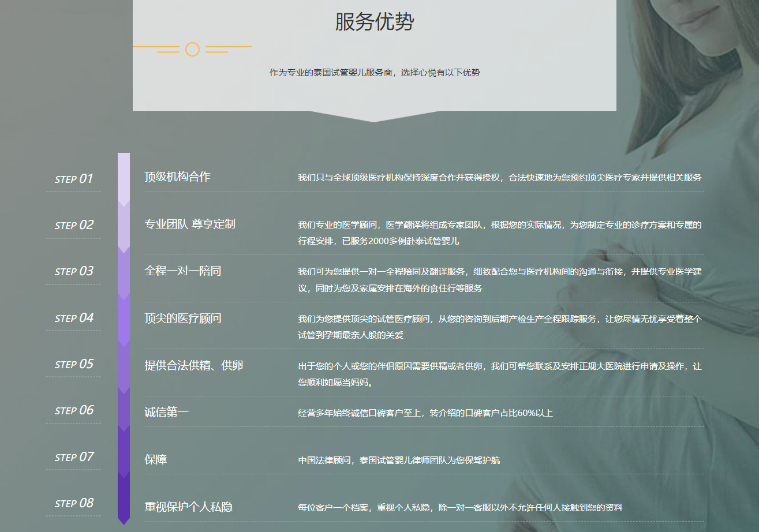Select the 提供合法供精、供卵 heading
The image size is (759, 532).
pyautogui.click(x=193, y=365)
